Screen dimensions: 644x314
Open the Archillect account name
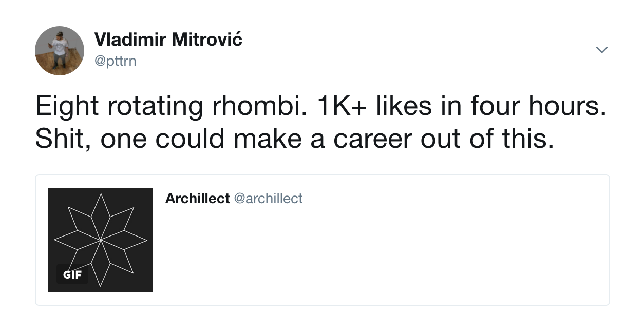coord(197,199)
